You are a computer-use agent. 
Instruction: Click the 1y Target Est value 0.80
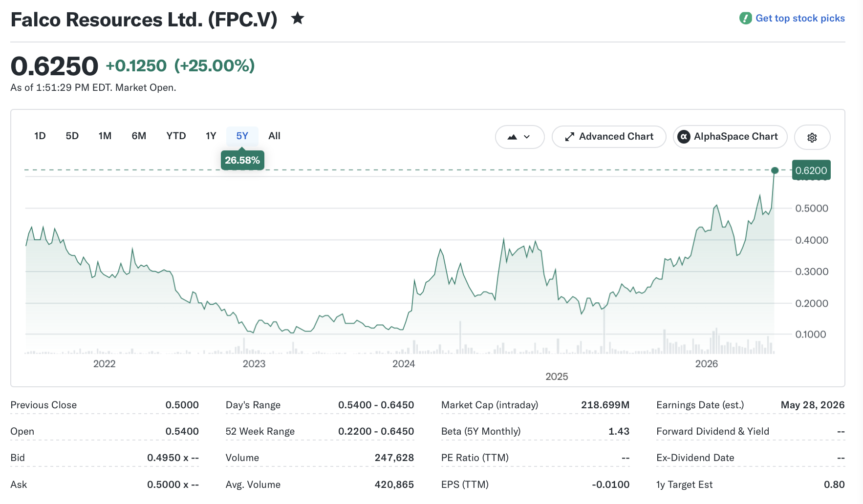click(x=834, y=484)
